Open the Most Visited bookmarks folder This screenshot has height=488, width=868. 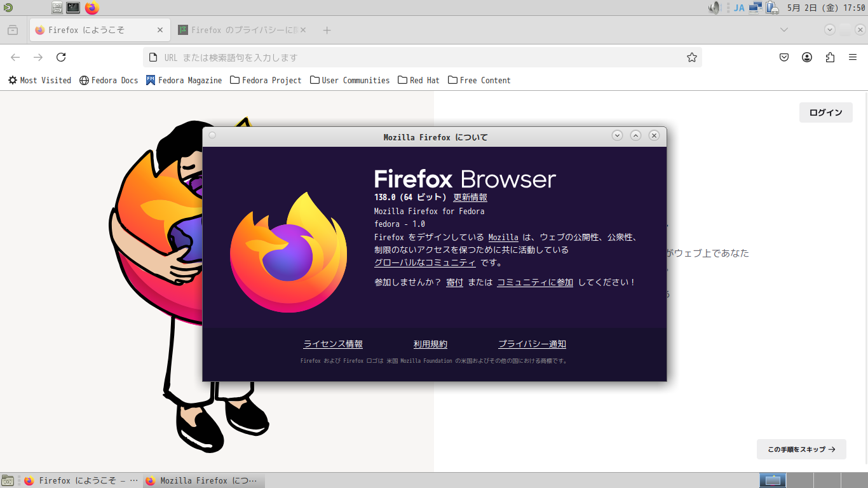[39, 80]
